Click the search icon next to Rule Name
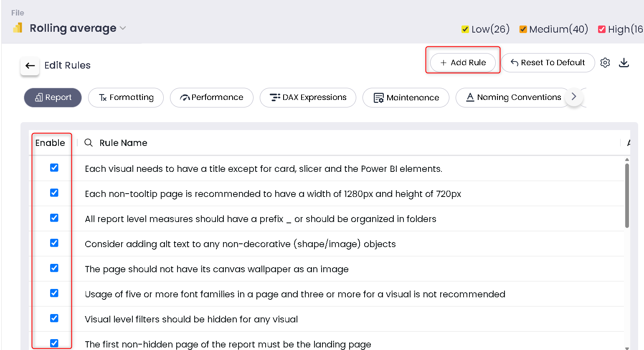This screenshot has height=350, width=644. pyautogui.click(x=89, y=143)
